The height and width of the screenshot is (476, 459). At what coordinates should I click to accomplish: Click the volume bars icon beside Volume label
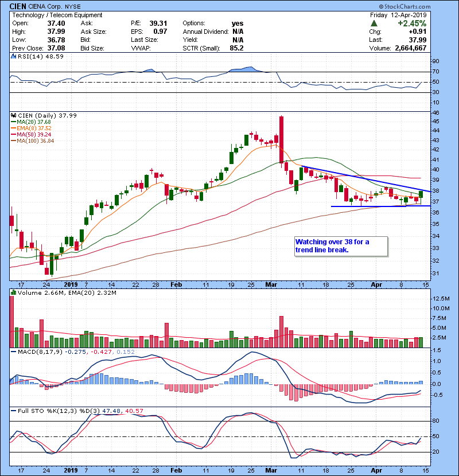13,292
